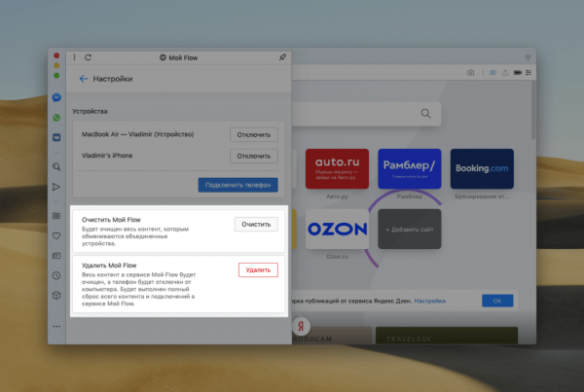Open battery saver toolbar icon
This screenshot has width=584, height=392.
[x=518, y=73]
